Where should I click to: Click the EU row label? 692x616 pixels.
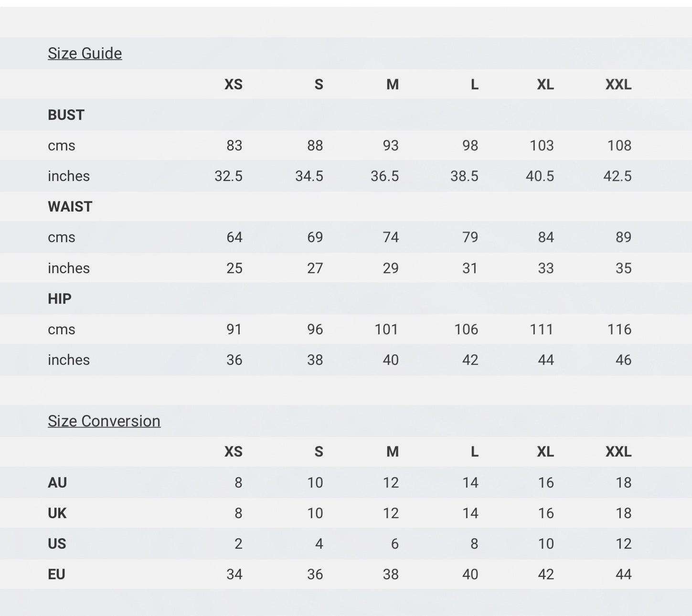pyautogui.click(x=56, y=574)
